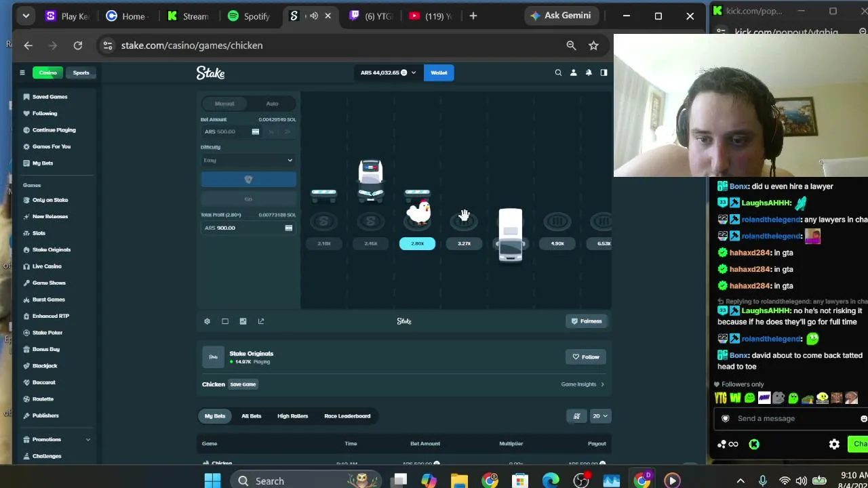Select the High Rollers tab
The height and width of the screenshot is (488, 868).
coord(292,416)
